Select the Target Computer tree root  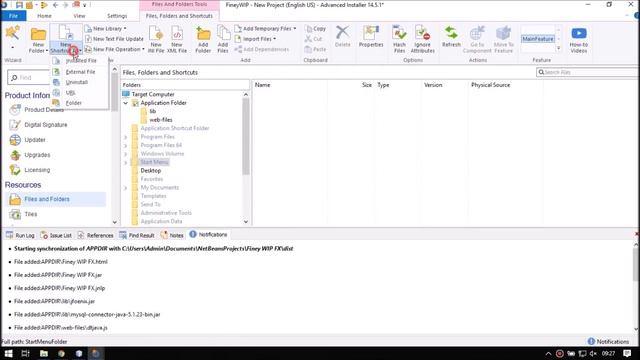(x=153, y=94)
